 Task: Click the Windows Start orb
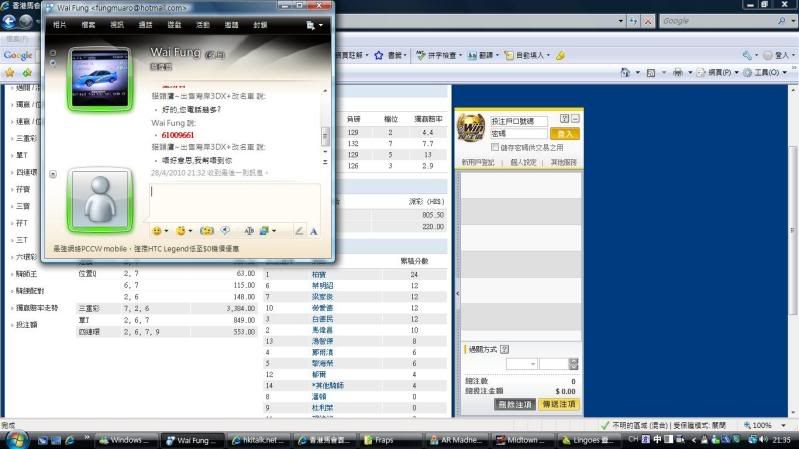(x=15, y=439)
